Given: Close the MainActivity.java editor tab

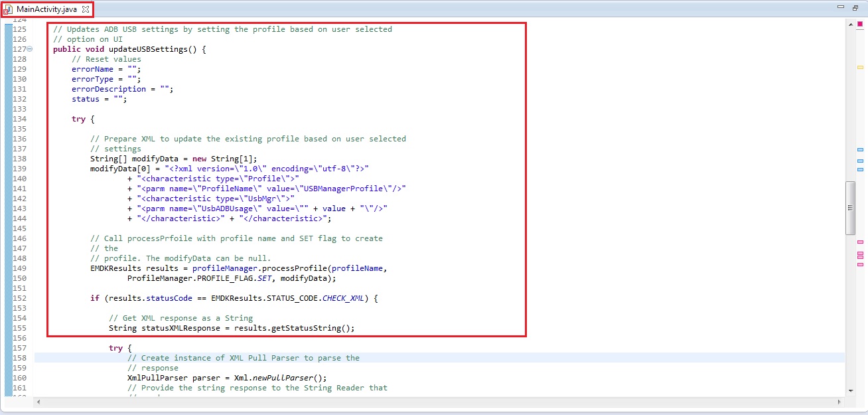Looking at the screenshot, I should pos(85,9).
